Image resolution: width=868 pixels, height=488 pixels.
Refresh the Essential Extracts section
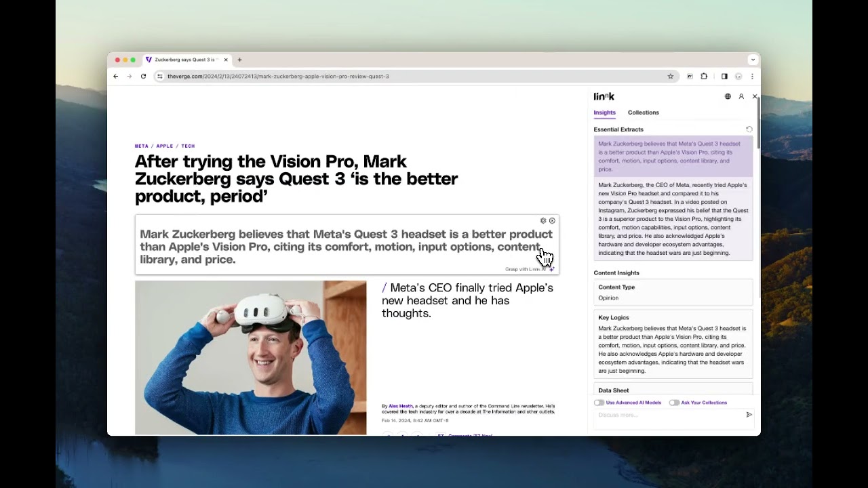[x=749, y=129]
